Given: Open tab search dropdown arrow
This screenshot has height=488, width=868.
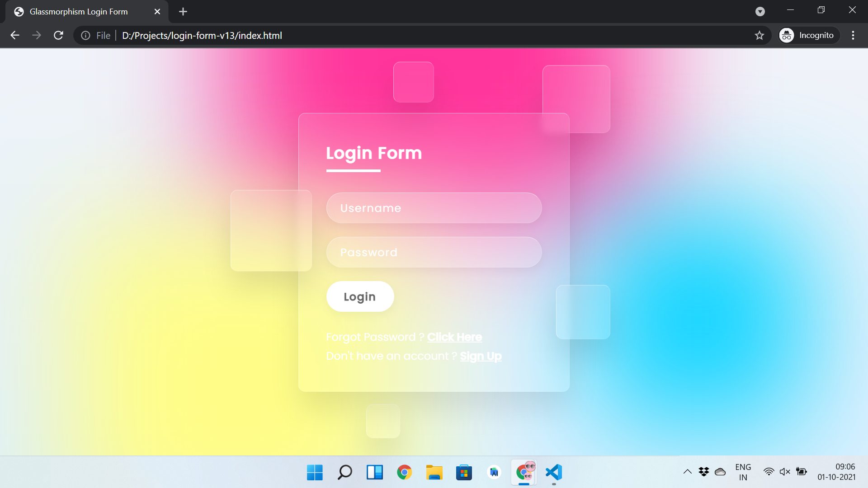Looking at the screenshot, I should pos(760,12).
